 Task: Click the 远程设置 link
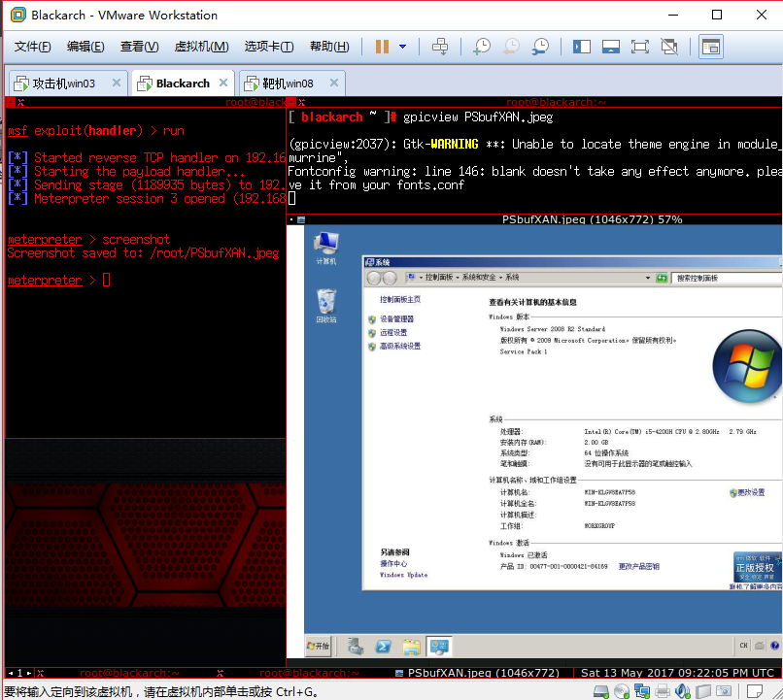pyautogui.click(x=393, y=332)
